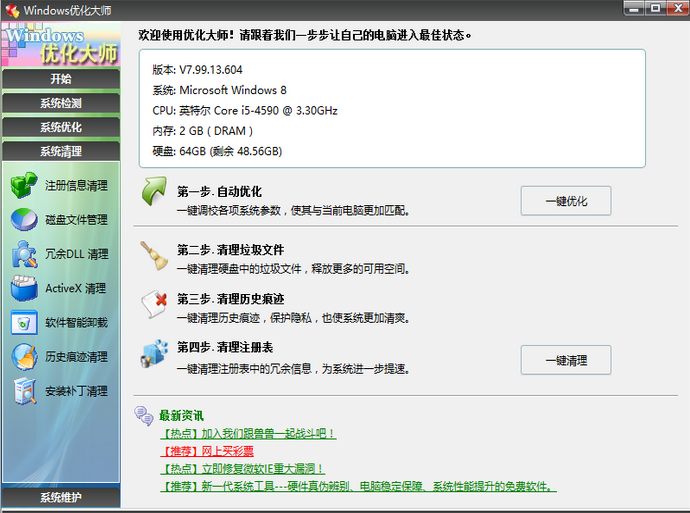690x513 pixels.
Task: Click the Windows 优化大师 logo banner
Action: pos(61,45)
